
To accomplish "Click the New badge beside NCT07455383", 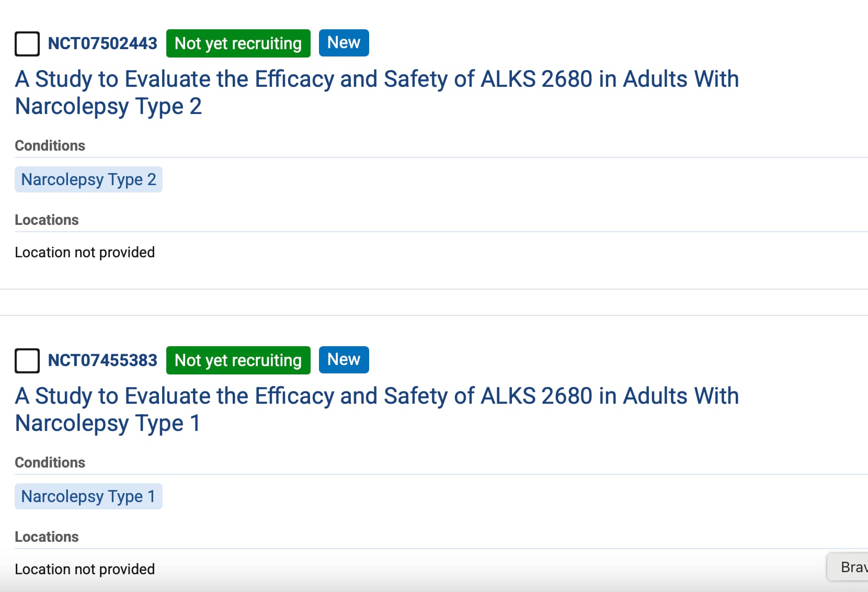I will click(x=344, y=360).
